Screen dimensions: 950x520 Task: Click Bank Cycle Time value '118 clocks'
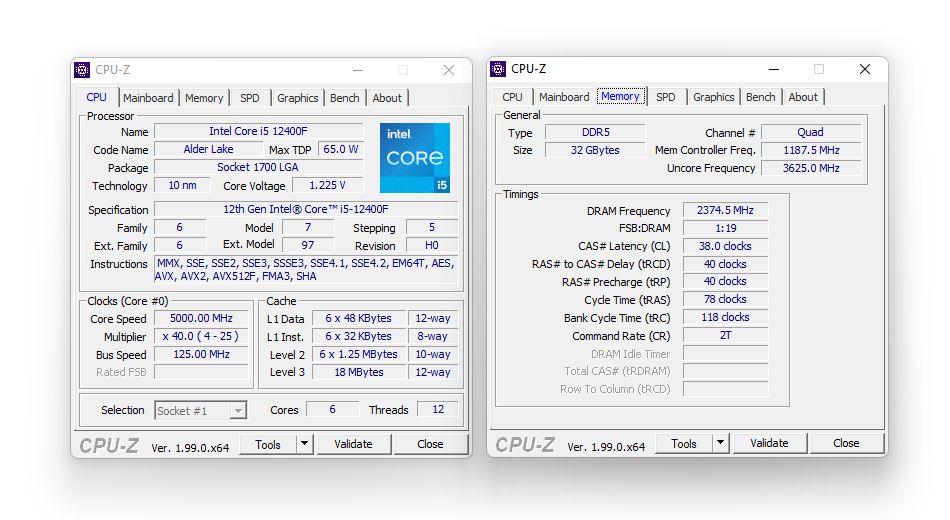(725, 318)
